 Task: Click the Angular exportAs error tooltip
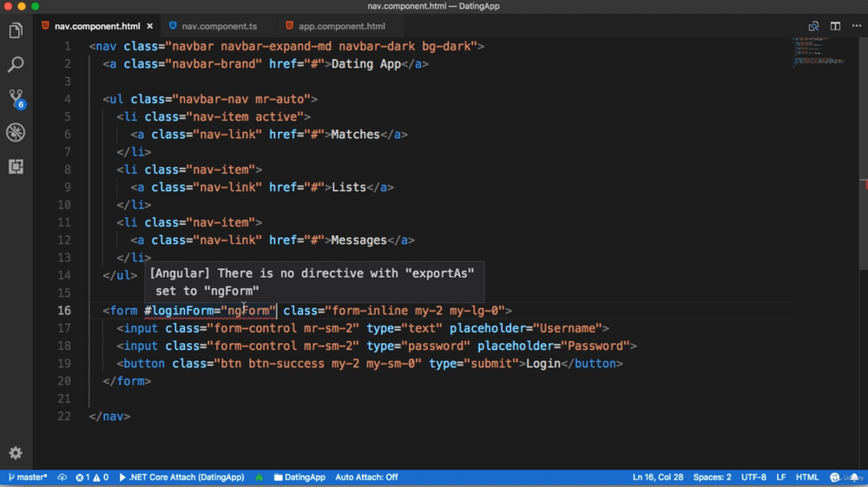314,282
